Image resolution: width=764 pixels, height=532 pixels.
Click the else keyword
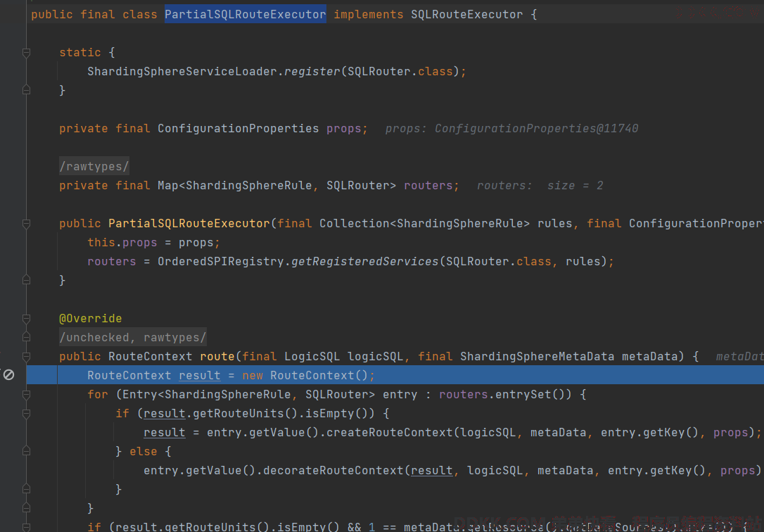pos(144,452)
